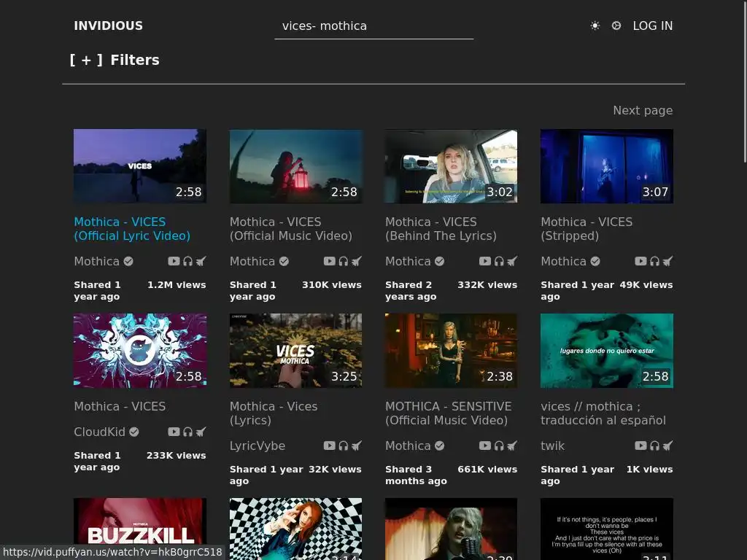Click LOG IN link
The height and width of the screenshot is (560, 747).
(653, 26)
